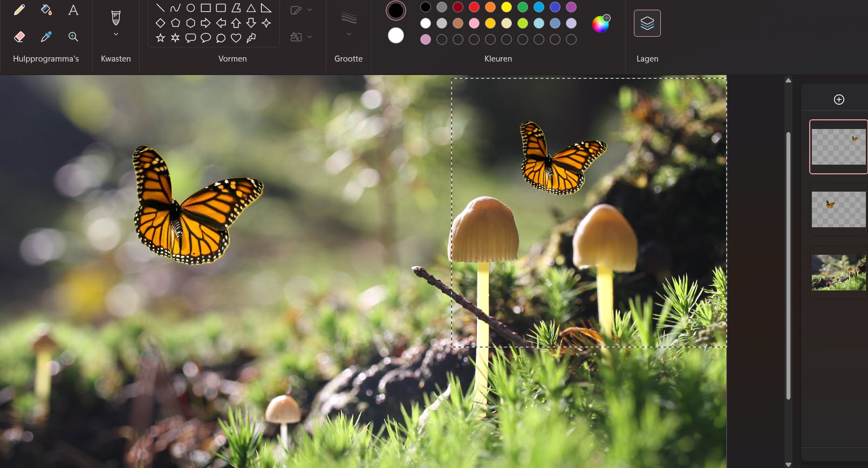Image resolution: width=868 pixels, height=468 pixels.
Task: Pick the Rounded rectangle shape
Action: (221, 8)
